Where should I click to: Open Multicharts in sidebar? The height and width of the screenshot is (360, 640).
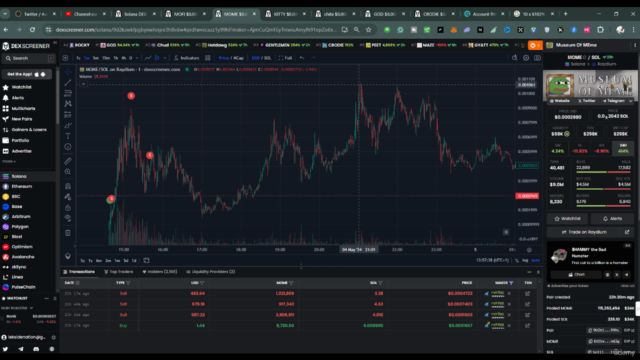(20, 109)
